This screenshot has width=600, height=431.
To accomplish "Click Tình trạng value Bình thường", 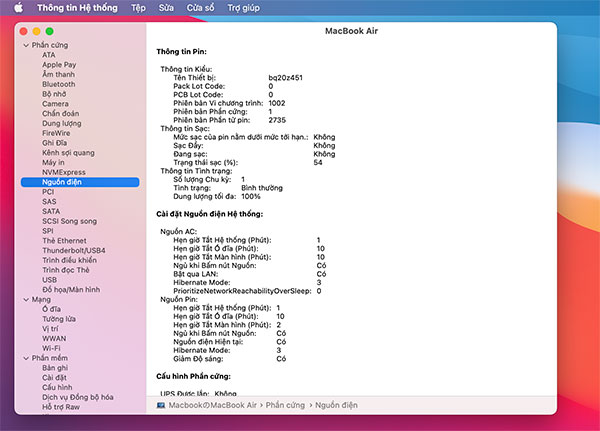I will 262,188.
